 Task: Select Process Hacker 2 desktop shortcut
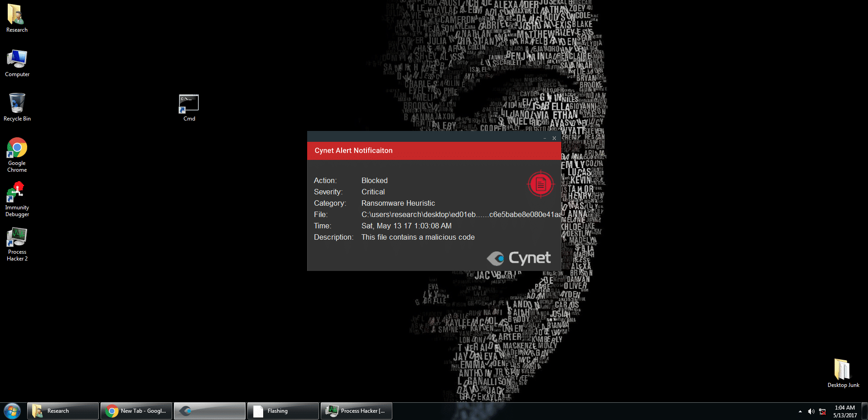tap(17, 244)
